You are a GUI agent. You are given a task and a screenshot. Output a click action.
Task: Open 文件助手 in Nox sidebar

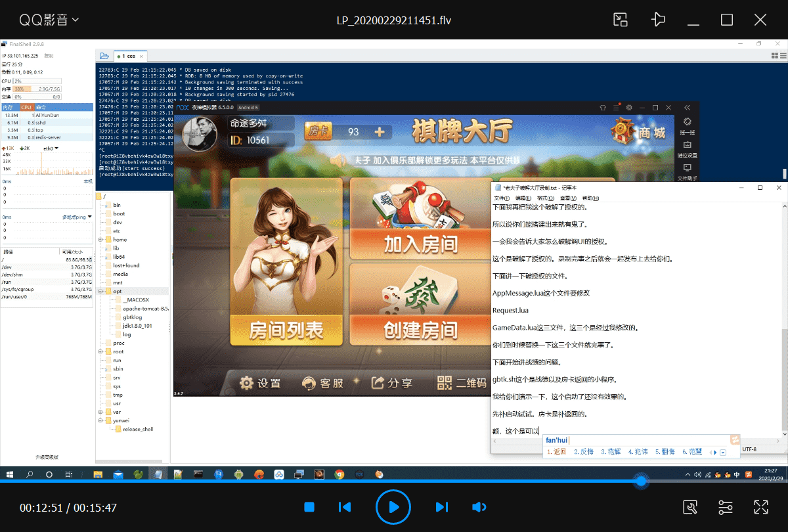point(687,172)
